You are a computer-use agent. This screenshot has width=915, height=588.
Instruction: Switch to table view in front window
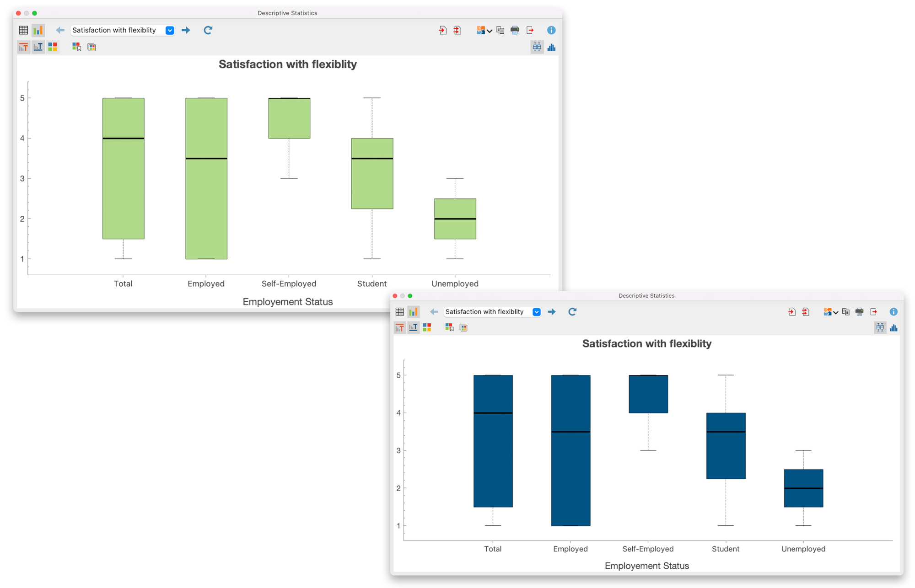tap(399, 312)
